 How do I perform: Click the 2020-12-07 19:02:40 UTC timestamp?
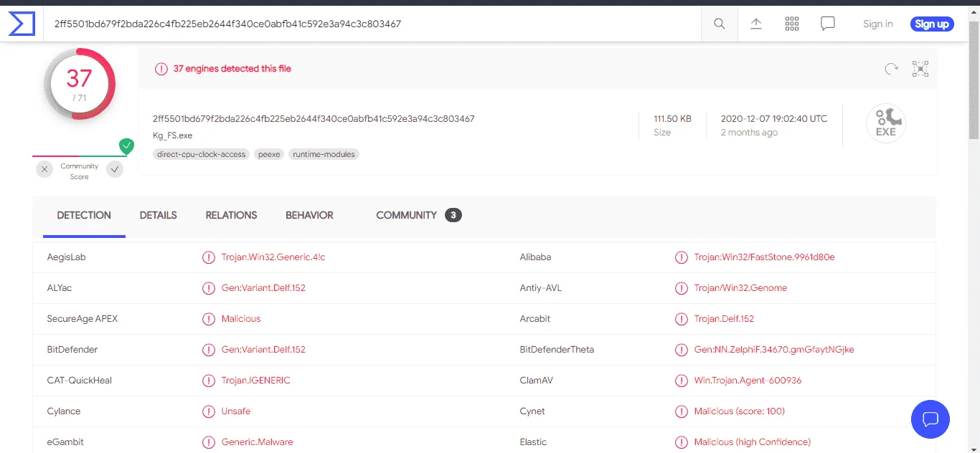[774, 119]
